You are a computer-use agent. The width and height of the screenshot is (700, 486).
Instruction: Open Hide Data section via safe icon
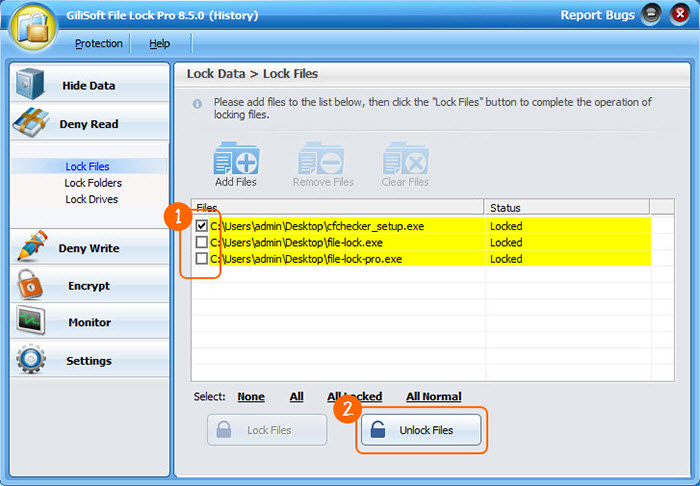click(30, 83)
